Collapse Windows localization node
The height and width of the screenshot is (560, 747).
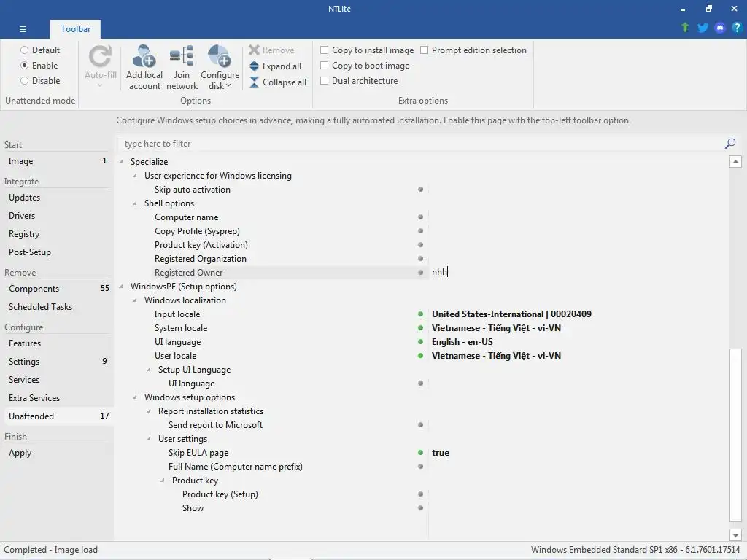135,300
